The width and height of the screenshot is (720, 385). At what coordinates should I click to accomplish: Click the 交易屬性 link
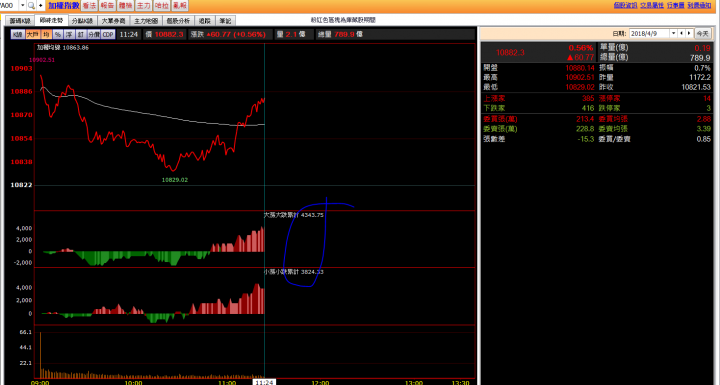tap(652, 5)
